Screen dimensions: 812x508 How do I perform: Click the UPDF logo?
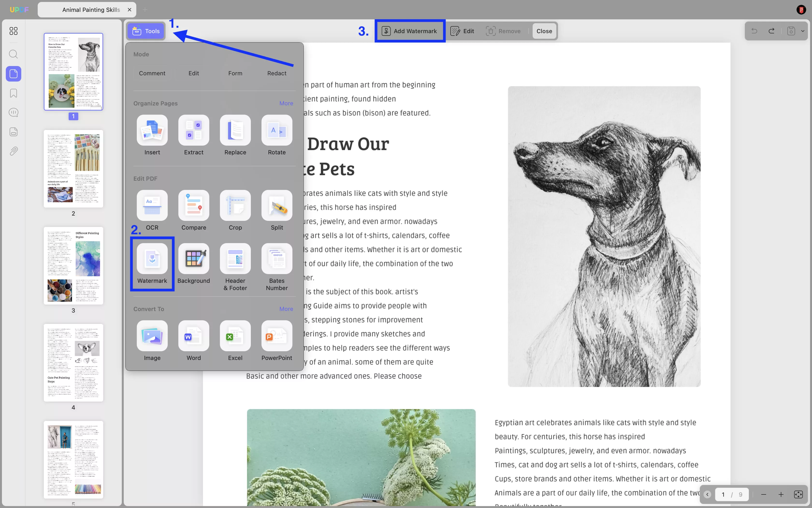coord(19,10)
